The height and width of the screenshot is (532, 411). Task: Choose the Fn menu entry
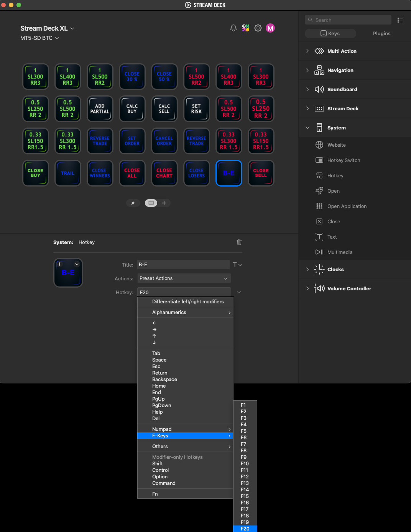coord(185,494)
